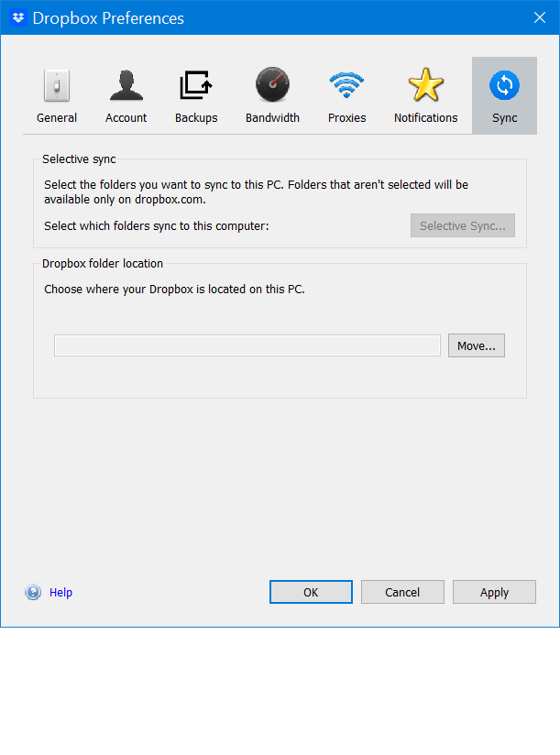
Task: Confirm settings with the OK button
Action: click(311, 593)
